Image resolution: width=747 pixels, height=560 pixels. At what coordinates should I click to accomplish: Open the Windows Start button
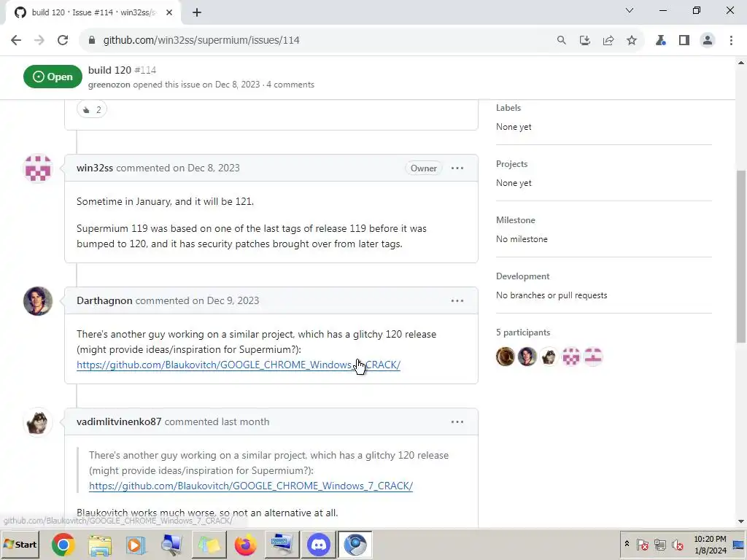tap(20, 545)
